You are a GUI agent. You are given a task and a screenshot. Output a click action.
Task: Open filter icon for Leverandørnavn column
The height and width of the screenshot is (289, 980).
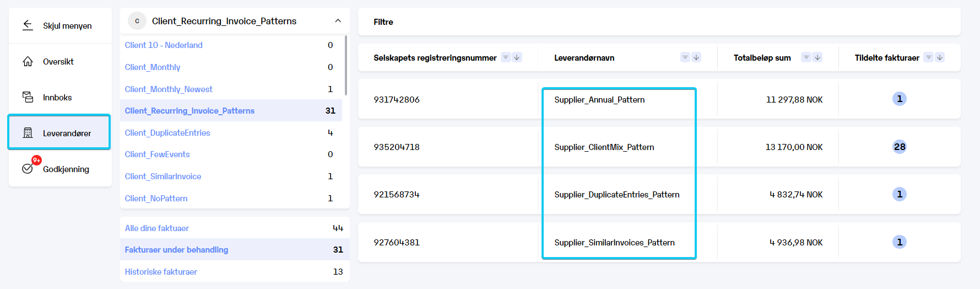click(x=685, y=57)
